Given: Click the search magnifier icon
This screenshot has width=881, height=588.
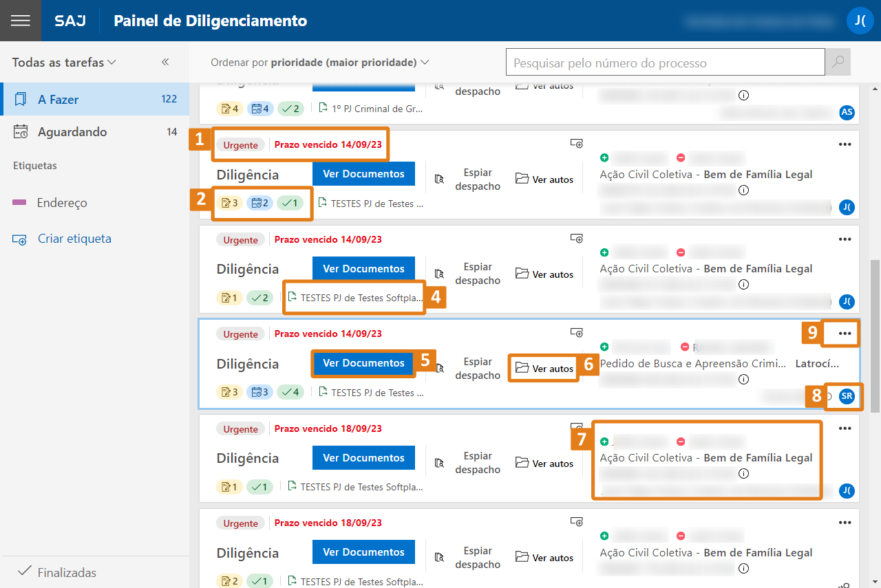Looking at the screenshot, I should [x=838, y=62].
